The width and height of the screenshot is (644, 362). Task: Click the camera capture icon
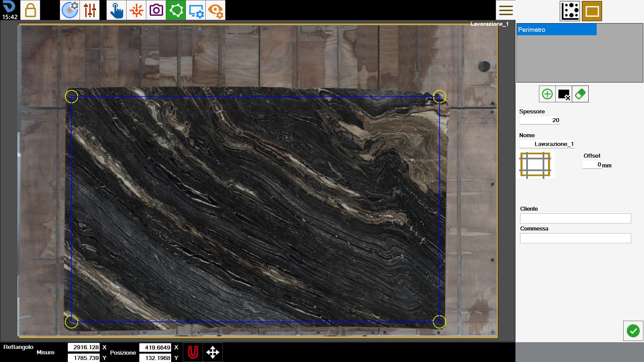coord(156,10)
